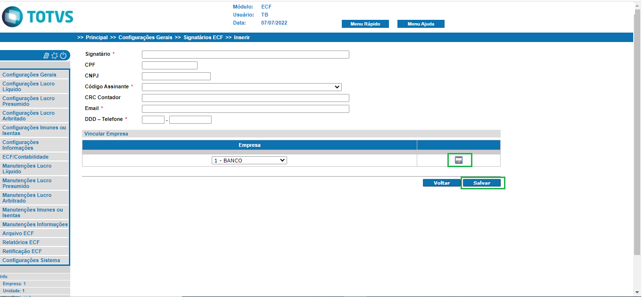Open Configurações Gerais sidebar menu

click(x=35, y=75)
